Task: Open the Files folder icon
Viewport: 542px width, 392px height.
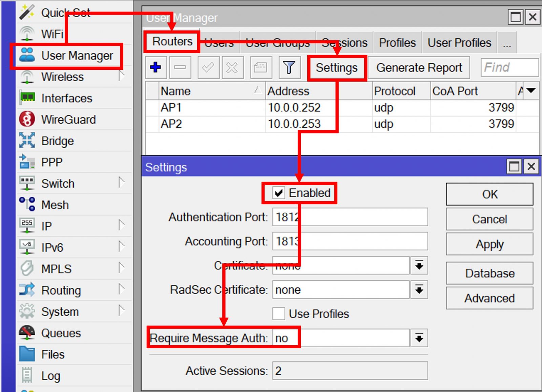Action: (27, 354)
